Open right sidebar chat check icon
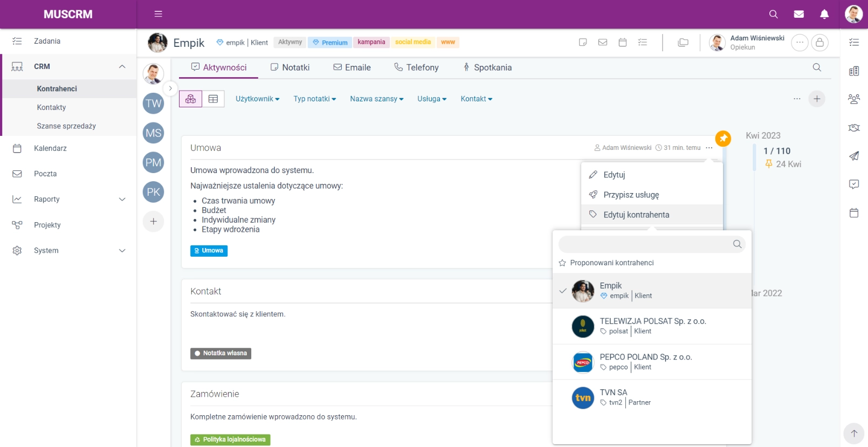The width and height of the screenshot is (868, 447). (854, 184)
